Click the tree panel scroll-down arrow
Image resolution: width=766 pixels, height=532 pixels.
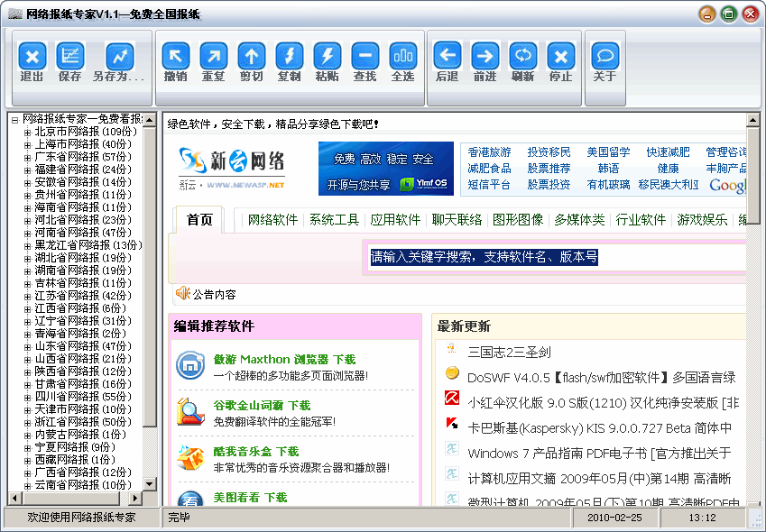coord(150,483)
